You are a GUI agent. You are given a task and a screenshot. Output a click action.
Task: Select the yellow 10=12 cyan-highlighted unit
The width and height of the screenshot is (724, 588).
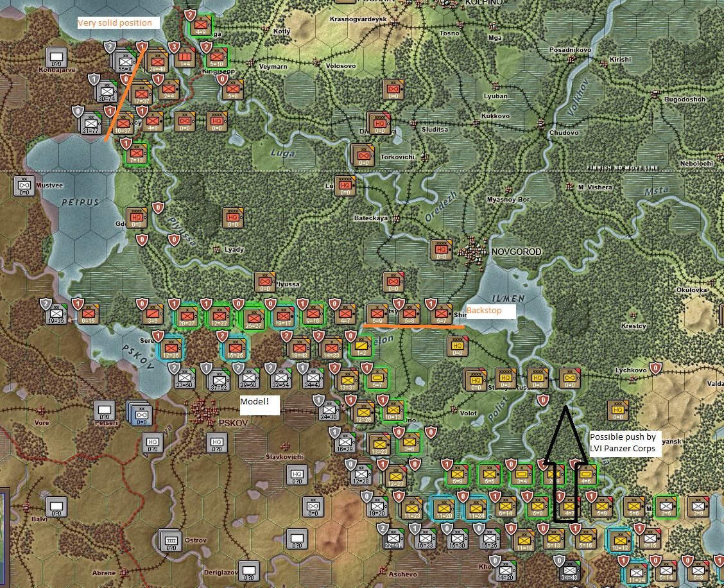point(619,541)
